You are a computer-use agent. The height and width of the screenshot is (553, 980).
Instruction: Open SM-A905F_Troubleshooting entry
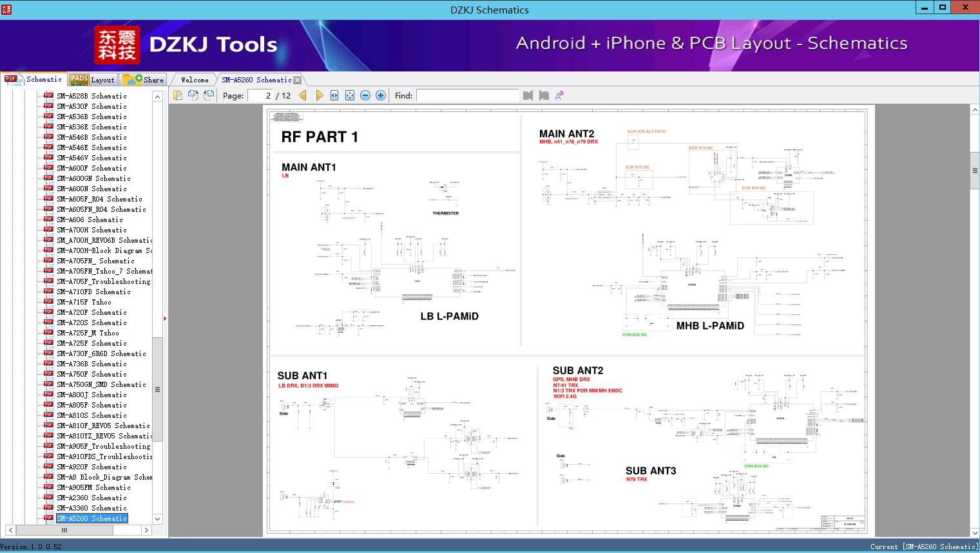point(103,446)
